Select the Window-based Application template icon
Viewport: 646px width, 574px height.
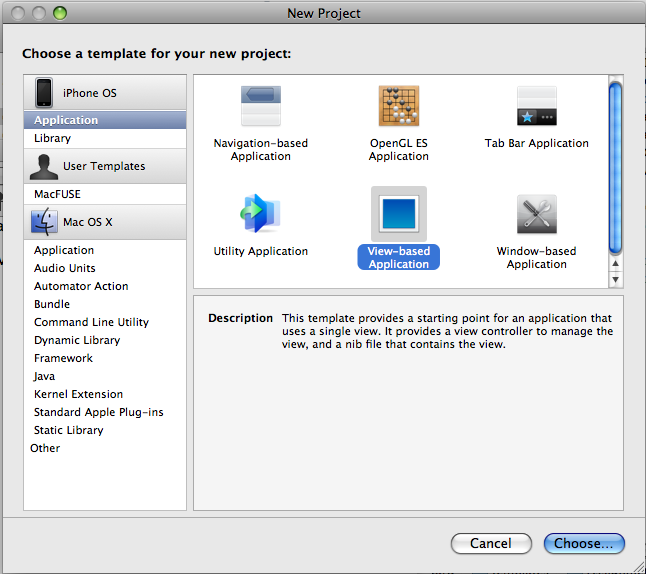(x=537, y=214)
